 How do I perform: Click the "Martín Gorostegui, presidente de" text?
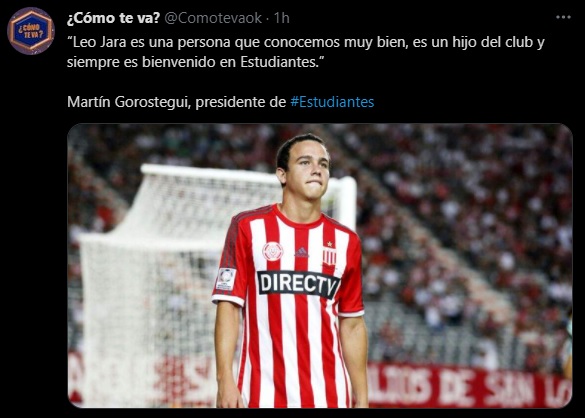pos(176,102)
